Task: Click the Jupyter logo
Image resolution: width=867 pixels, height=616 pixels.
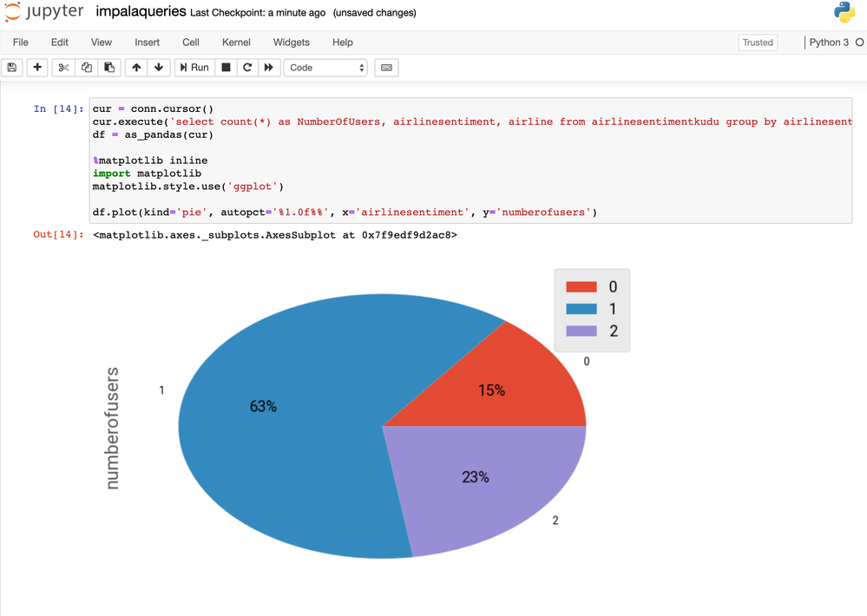Action: (44, 12)
